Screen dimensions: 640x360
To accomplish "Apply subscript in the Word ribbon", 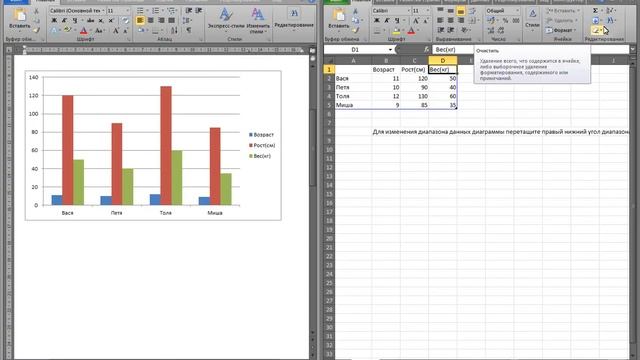I will tap(101, 20).
